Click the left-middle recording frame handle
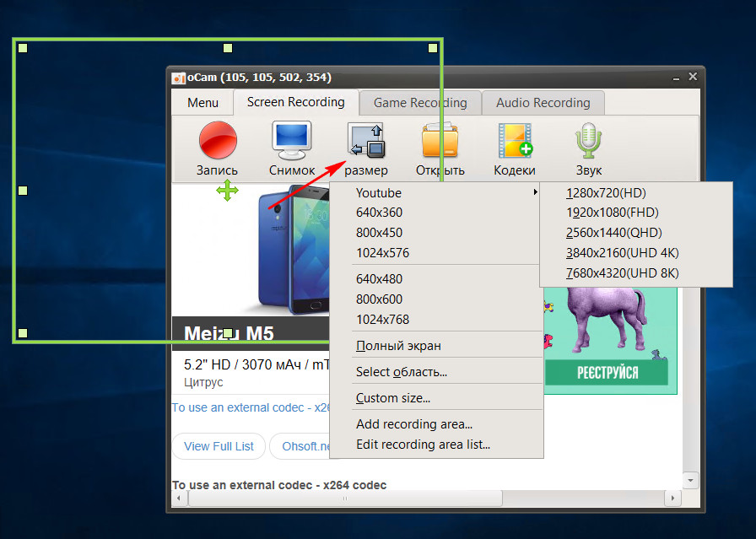This screenshot has width=756, height=539. click(23, 191)
